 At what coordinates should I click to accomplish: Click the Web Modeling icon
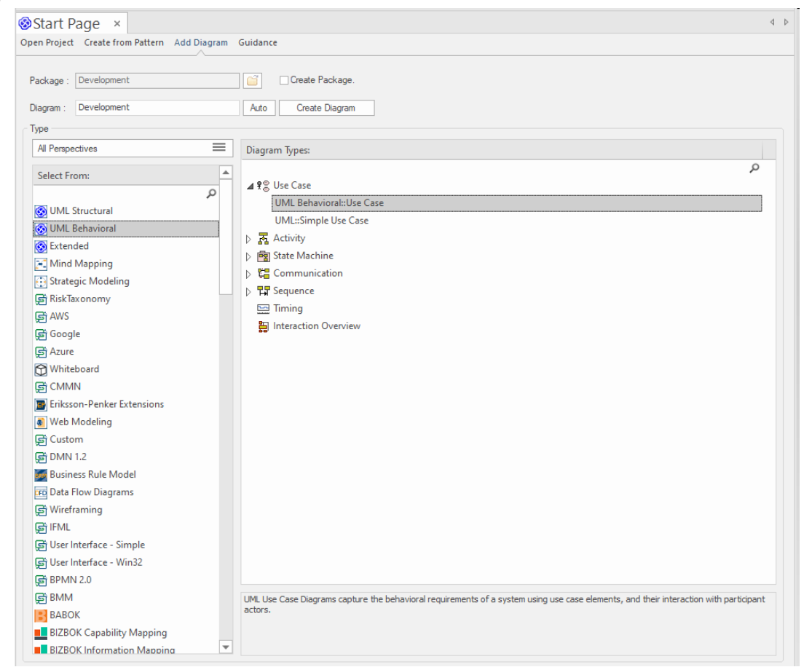[x=40, y=422]
